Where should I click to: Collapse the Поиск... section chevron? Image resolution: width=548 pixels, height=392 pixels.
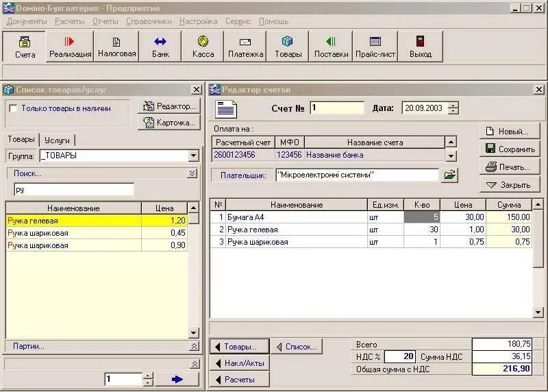coord(192,173)
